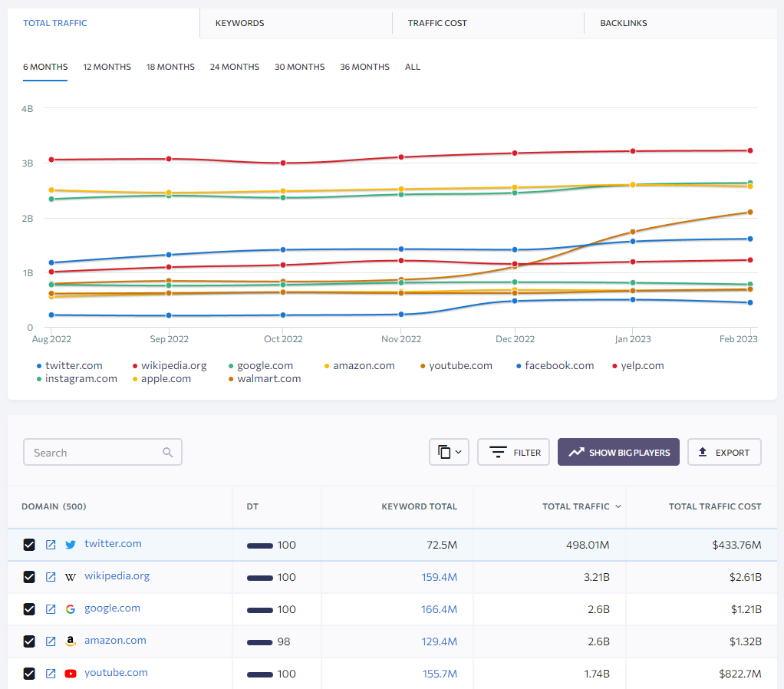Uncheck the amazon.com row checkbox
The height and width of the screenshot is (689, 784).
[29, 641]
